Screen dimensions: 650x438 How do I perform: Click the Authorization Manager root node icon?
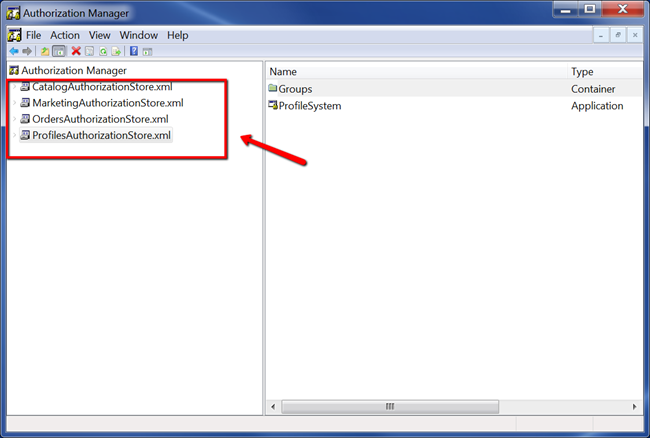tap(14, 70)
